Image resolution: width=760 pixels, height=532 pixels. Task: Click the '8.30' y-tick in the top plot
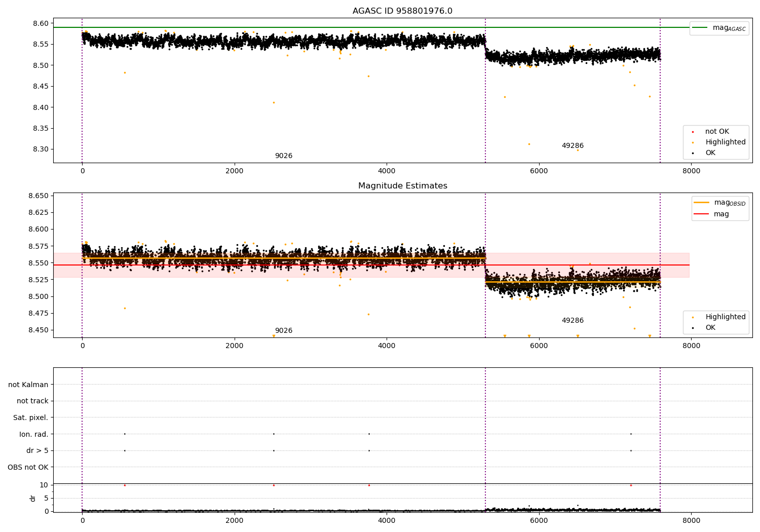tap(42, 149)
